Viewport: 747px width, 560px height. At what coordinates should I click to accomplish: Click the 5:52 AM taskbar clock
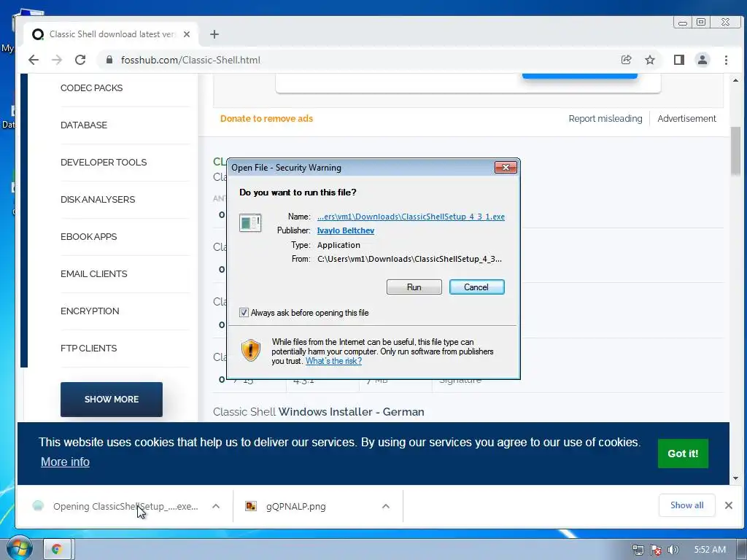[710, 550]
